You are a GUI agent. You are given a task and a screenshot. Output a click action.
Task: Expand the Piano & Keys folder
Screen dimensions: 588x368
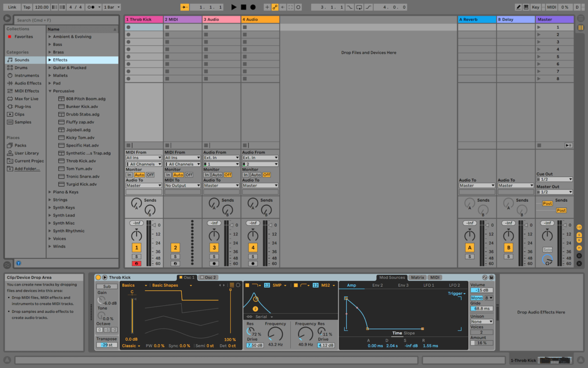click(50, 192)
